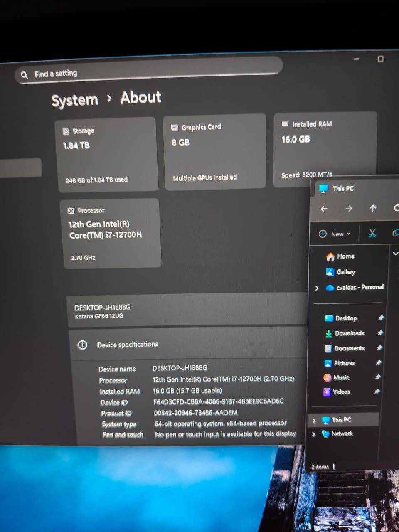The height and width of the screenshot is (532, 399).
Task: Go back to System in the breadcrumb
Action: [75, 100]
